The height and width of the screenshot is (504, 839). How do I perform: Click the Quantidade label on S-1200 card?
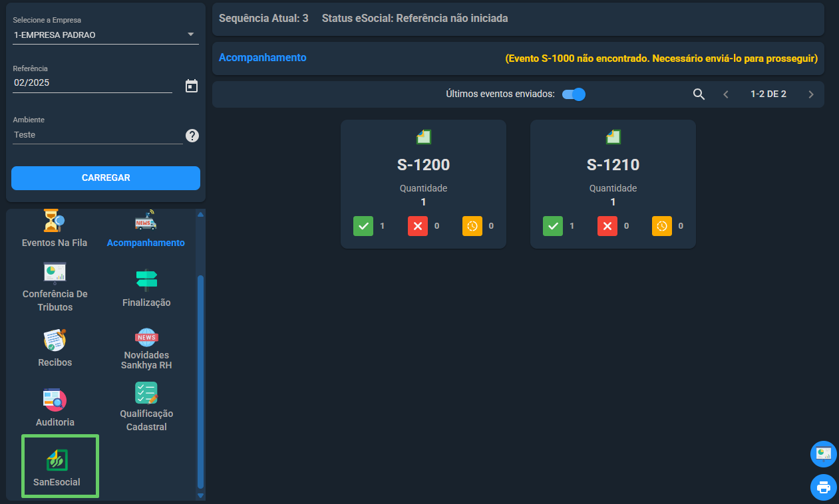pos(424,188)
